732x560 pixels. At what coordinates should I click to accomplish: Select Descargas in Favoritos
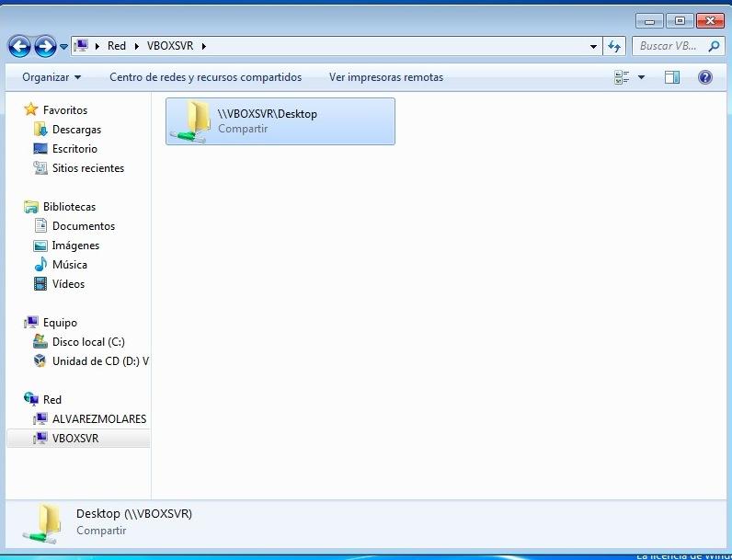click(x=76, y=130)
